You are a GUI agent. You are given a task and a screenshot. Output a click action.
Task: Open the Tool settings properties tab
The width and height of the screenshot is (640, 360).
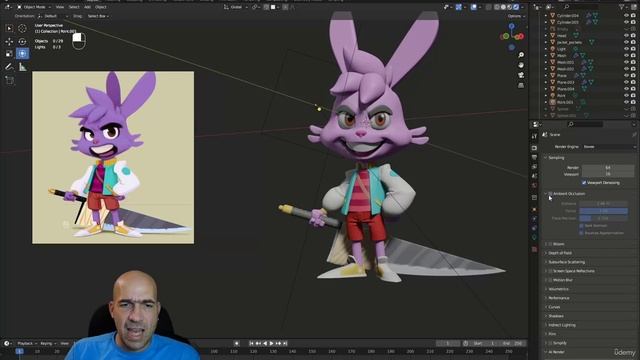coord(534,136)
